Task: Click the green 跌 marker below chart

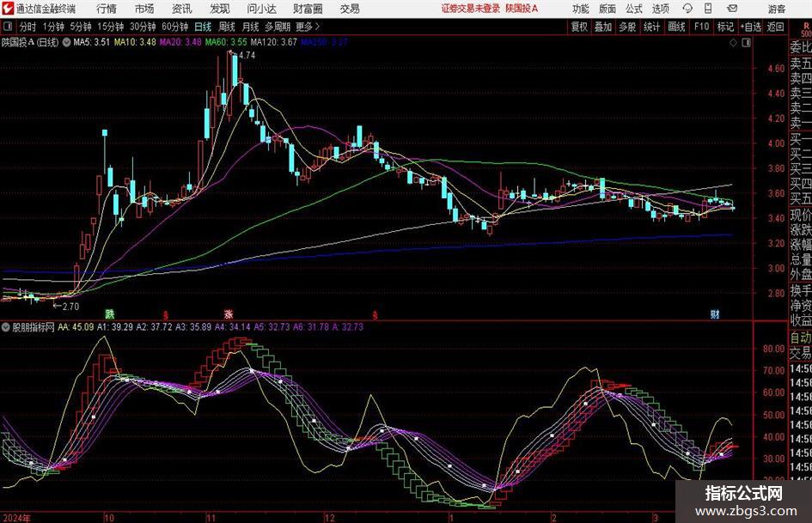Action: pos(110,313)
